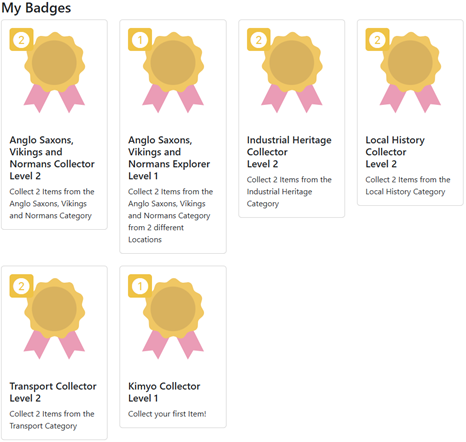The height and width of the screenshot is (442, 466).
Task: Select level 1 tag on Anglo Saxons Explorer badge
Action: pyautogui.click(x=140, y=40)
